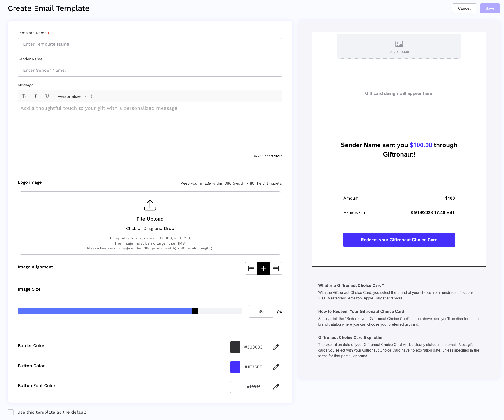The height and width of the screenshot is (420, 504).
Task: Select left image alignment
Action: (251, 268)
